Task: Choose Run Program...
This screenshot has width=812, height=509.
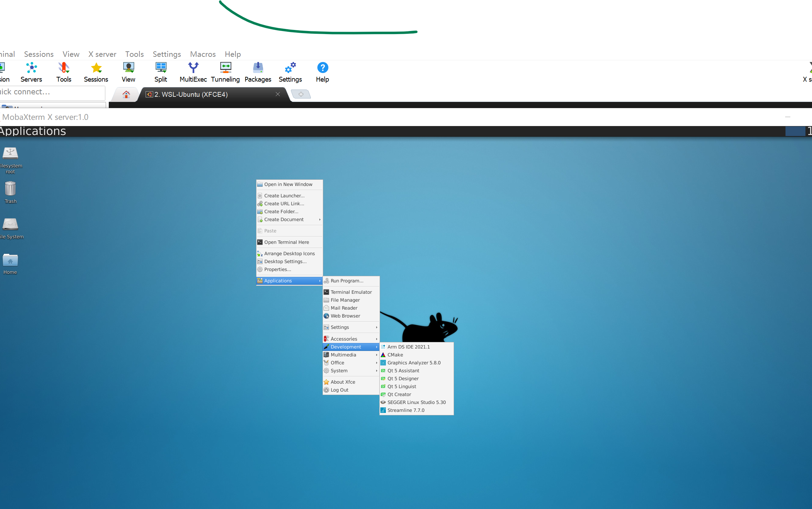Action: [351, 281]
